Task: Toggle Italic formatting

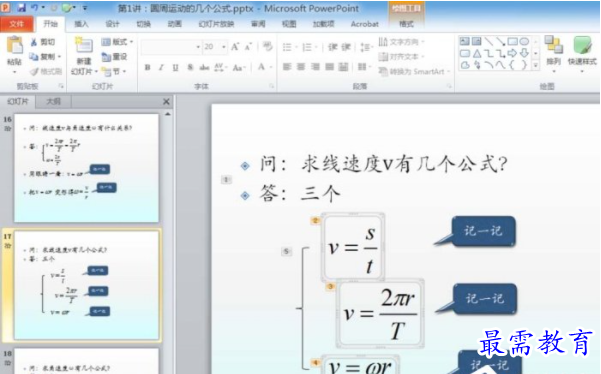Action: point(161,67)
